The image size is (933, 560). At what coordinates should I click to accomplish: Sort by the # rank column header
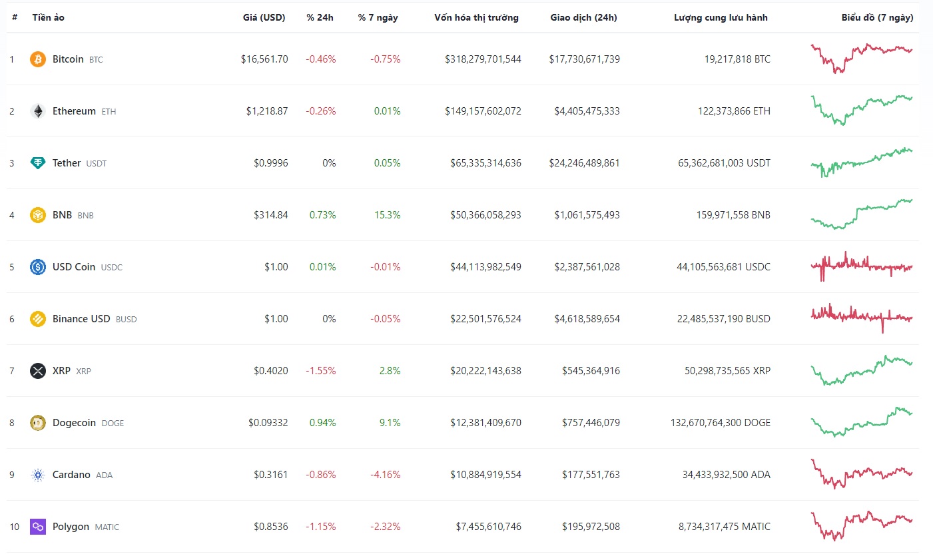pos(15,17)
